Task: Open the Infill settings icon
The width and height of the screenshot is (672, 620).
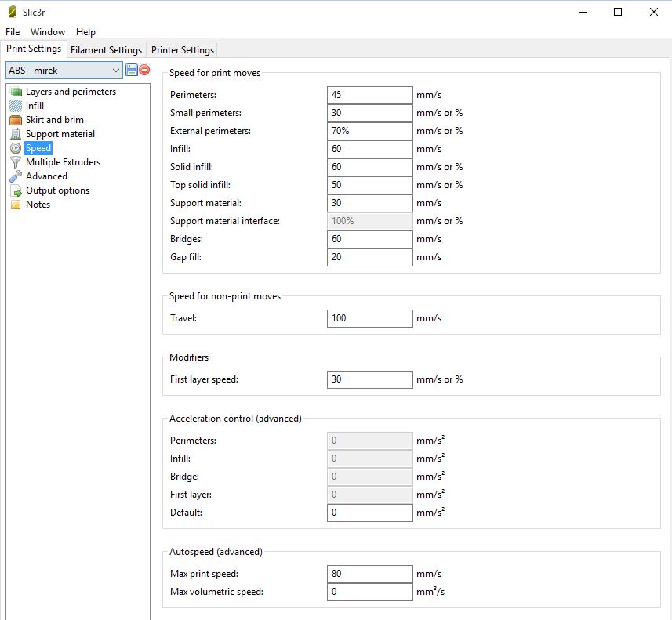Action: pos(16,106)
